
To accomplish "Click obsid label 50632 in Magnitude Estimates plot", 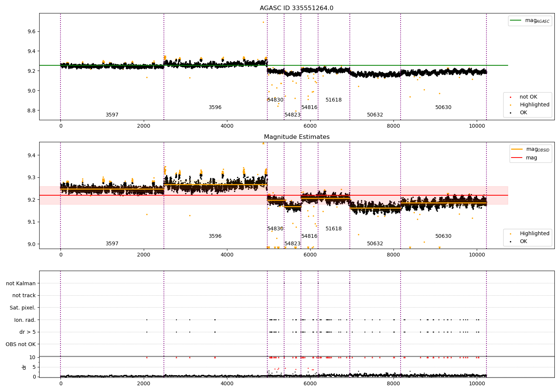I will click(x=375, y=244).
